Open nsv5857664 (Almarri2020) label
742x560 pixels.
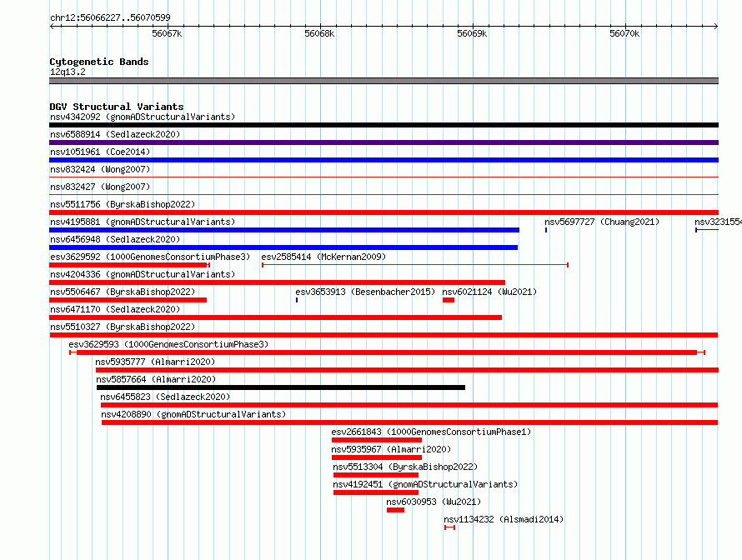pyautogui.click(x=156, y=379)
